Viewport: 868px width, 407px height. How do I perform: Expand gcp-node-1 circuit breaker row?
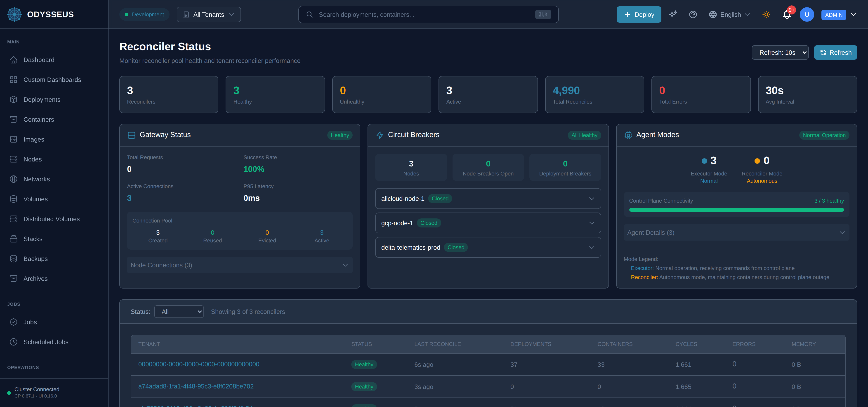(488, 223)
